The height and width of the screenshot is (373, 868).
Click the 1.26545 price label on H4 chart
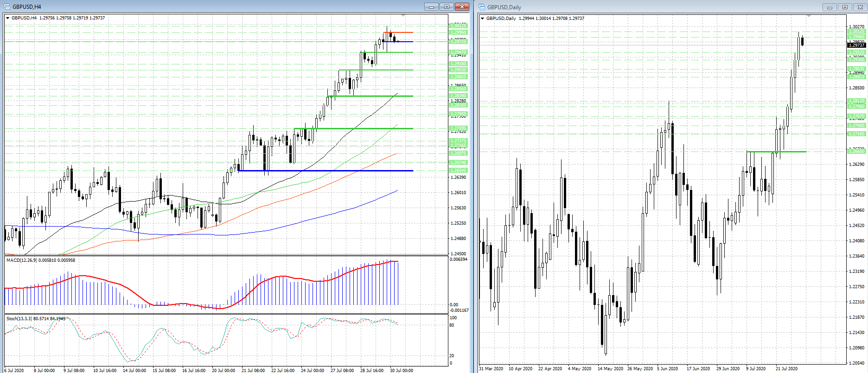pos(458,171)
